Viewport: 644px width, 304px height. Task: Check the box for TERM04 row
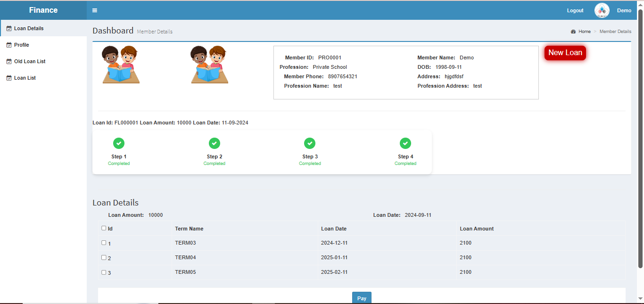point(104,257)
